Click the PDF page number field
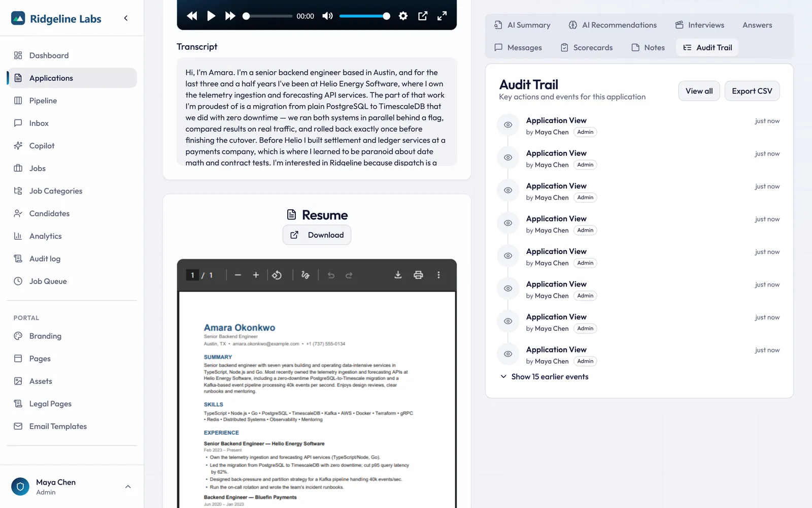The height and width of the screenshot is (508, 812). click(192, 275)
